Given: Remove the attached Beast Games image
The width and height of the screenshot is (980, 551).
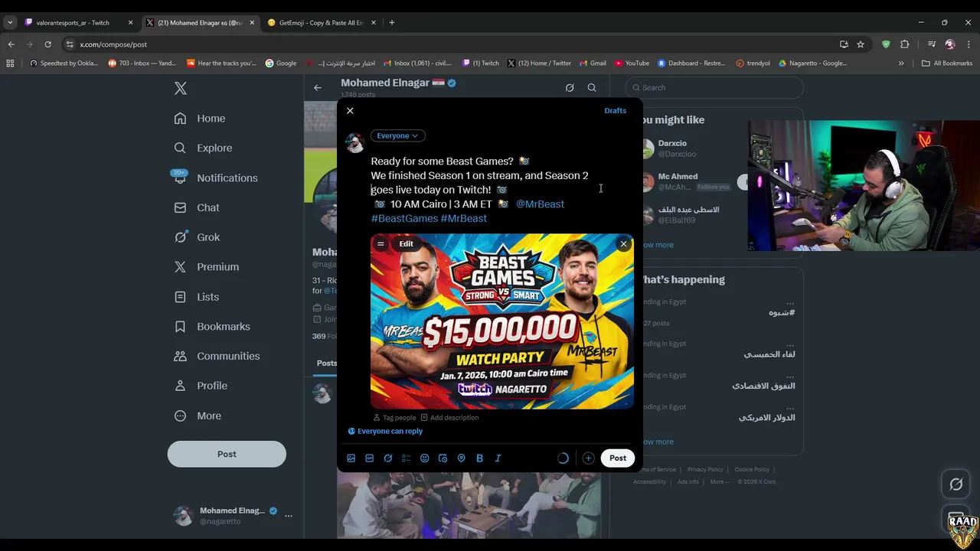Looking at the screenshot, I should tap(623, 244).
